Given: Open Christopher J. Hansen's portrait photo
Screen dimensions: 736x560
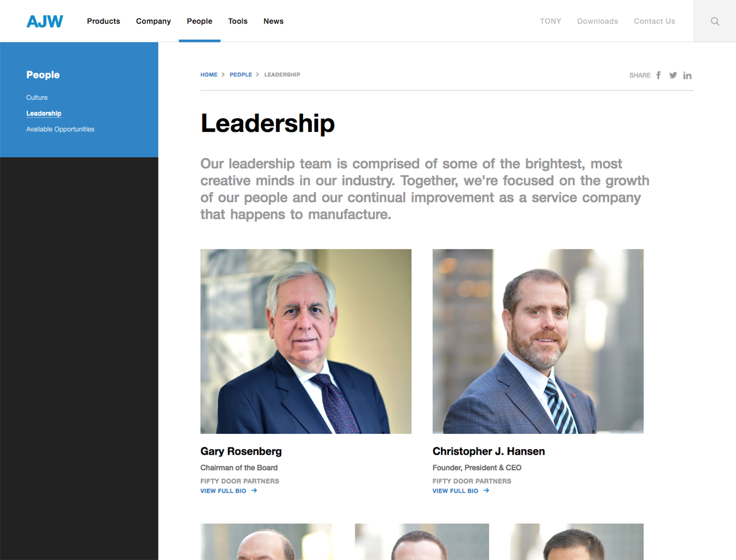Looking at the screenshot, I should (538, 341).
